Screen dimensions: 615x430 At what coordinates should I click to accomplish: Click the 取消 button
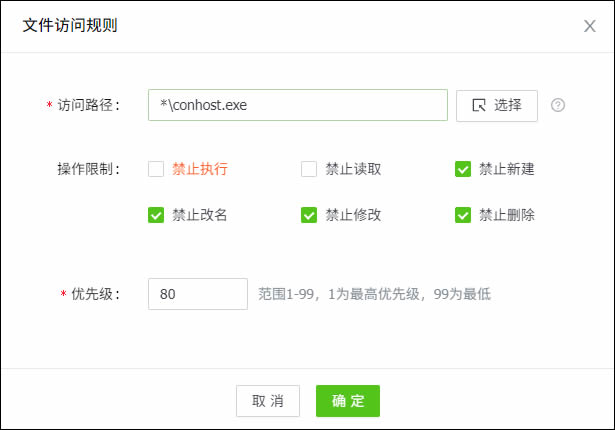(x=268, y=401)
